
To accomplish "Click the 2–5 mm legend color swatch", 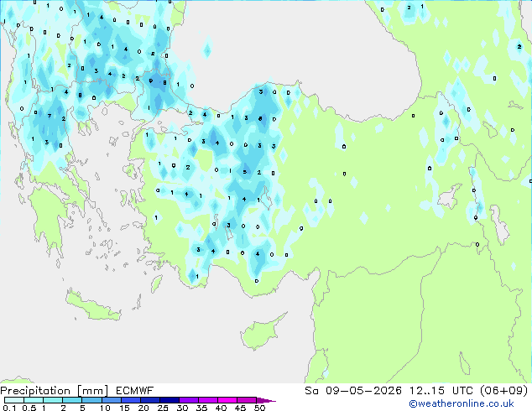I will 72,400.
